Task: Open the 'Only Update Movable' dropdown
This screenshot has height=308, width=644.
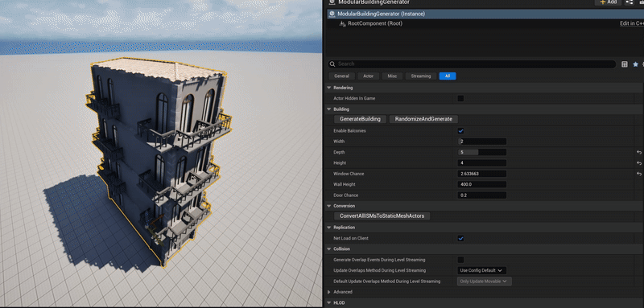Action: tap(485, 281)
